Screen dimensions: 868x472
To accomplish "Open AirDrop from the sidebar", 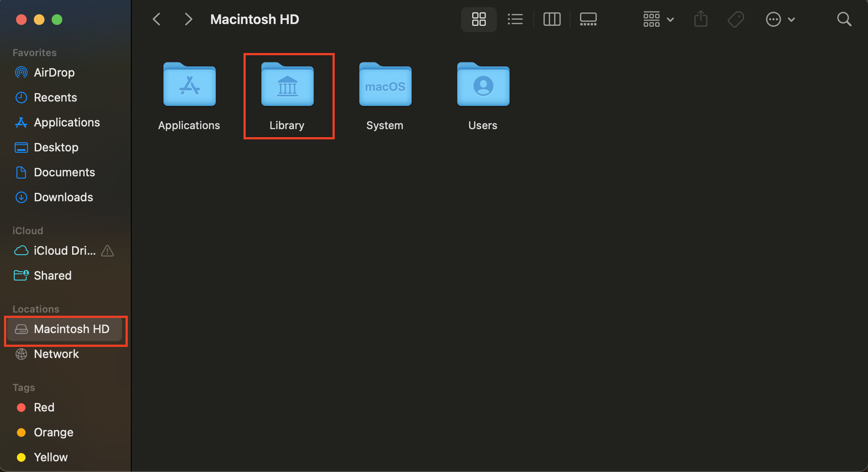I will click(x=54, y=72).
